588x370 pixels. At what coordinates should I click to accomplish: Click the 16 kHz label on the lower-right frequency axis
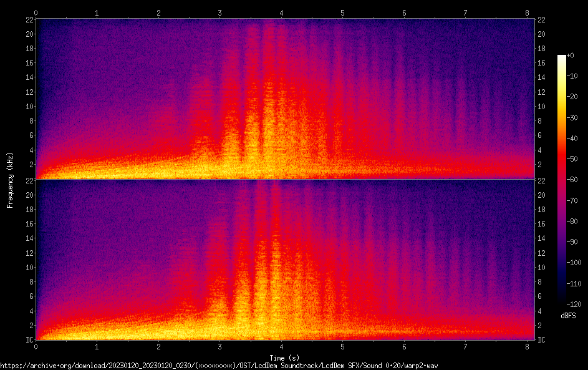pos(542,224)
